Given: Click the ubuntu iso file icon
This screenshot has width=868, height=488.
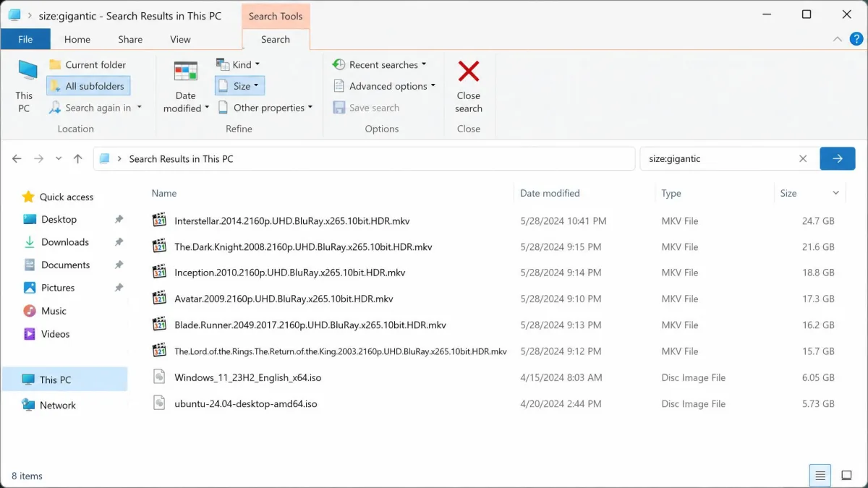Looking at the screenshot, I should coord(159,403).
